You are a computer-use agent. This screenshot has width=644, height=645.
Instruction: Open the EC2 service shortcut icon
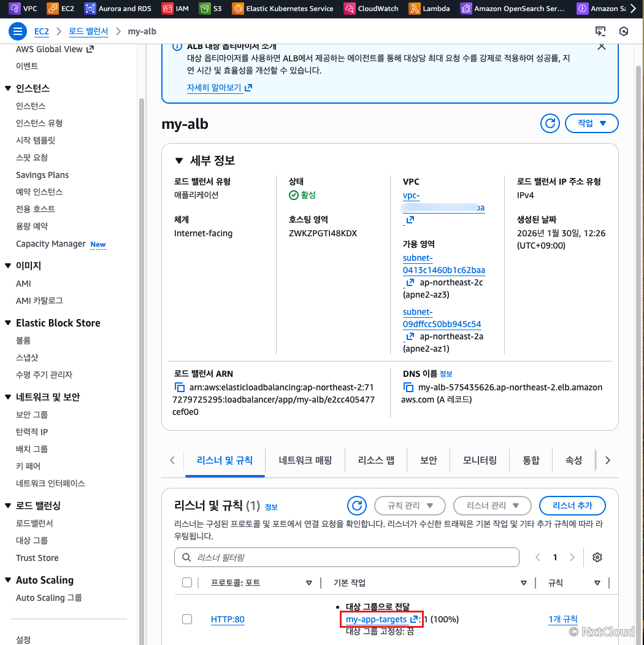pos(52,8)
